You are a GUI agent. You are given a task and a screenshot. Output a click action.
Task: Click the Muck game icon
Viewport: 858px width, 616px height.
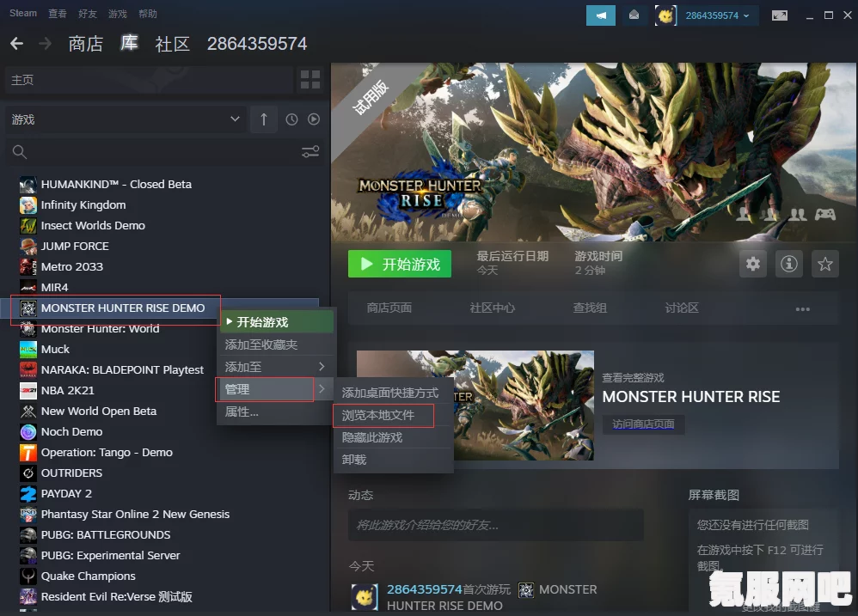pyautogui.click(x=28, y=350)
